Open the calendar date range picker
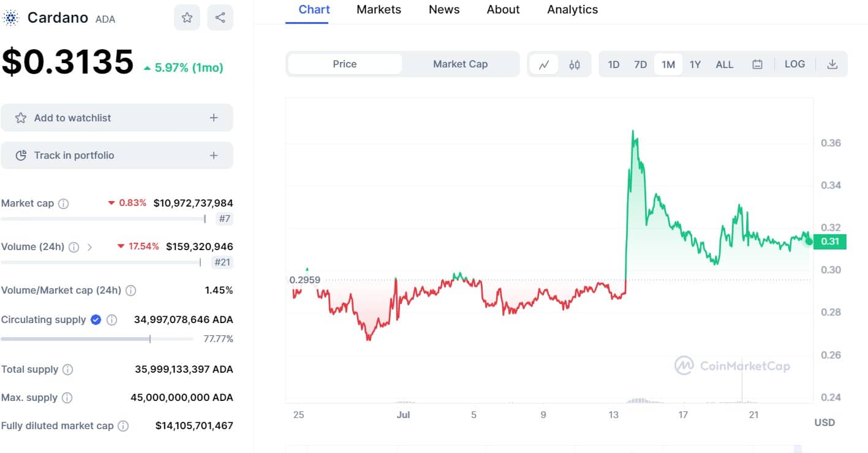 (x=757, y=64)
